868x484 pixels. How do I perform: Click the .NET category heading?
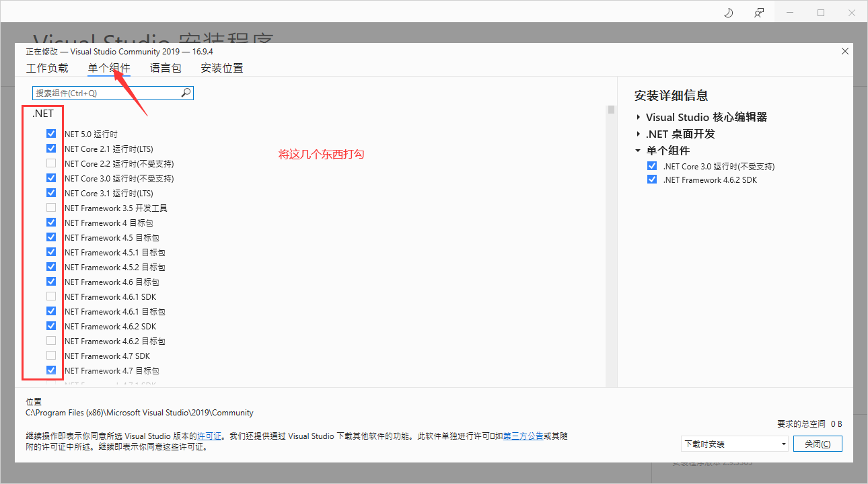pyautogui.click(x=43, y=114)
